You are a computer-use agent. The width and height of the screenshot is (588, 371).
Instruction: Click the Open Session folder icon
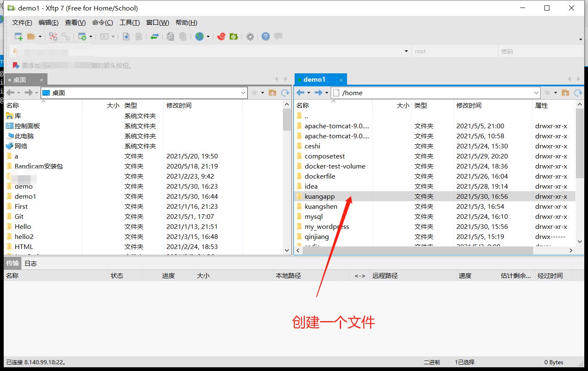pyautogui.click(x=31, y=36)
